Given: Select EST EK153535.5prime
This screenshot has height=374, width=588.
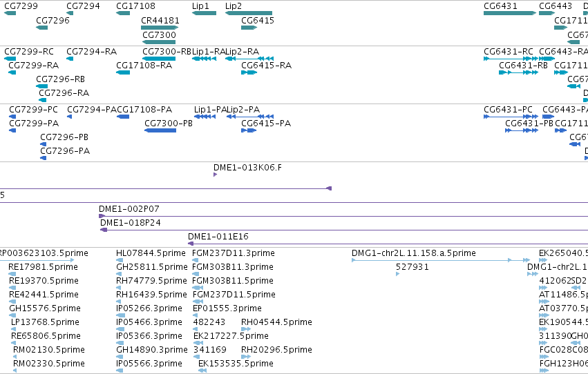Looking at the screenshot, I should (202, 371).
